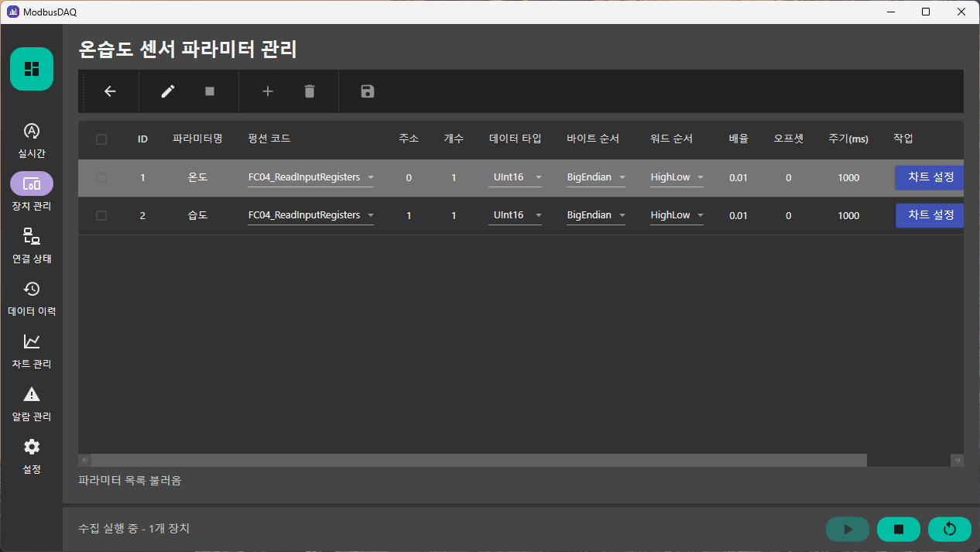Open the 연결 상태 connection status page

[x=32, y=245]
